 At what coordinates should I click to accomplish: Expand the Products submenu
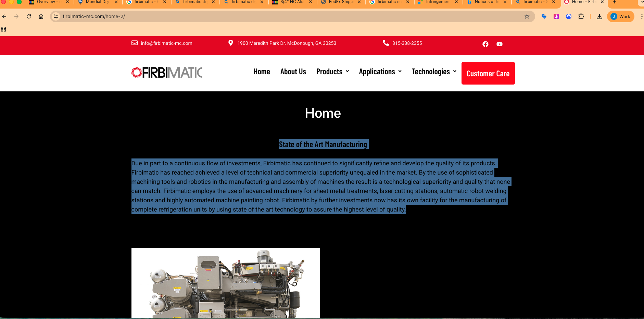tap(347, 71)
